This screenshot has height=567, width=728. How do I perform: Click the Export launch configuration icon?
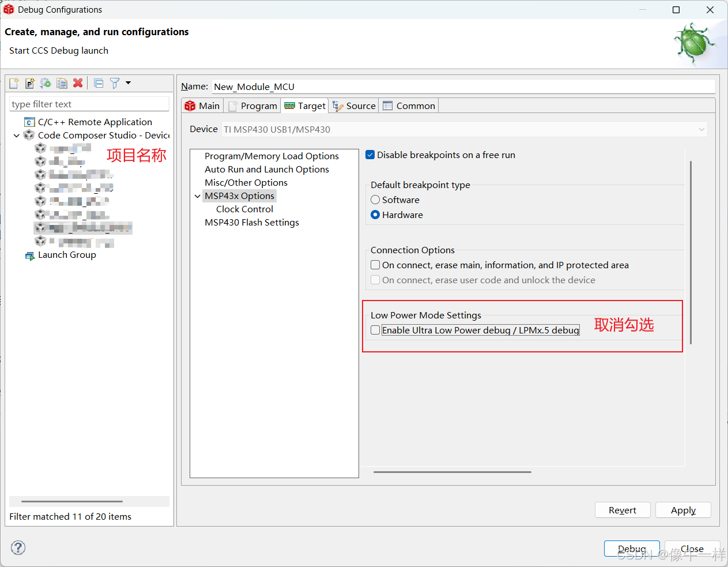(x=46, y=83)
